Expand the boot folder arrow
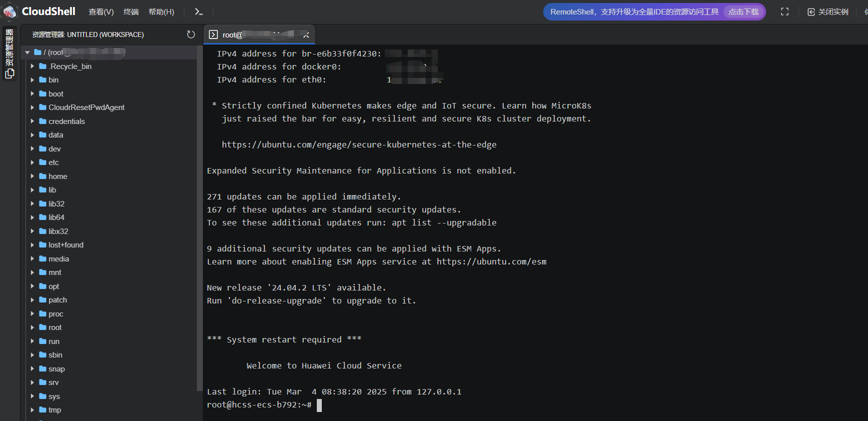 click(x=32, y=93)
